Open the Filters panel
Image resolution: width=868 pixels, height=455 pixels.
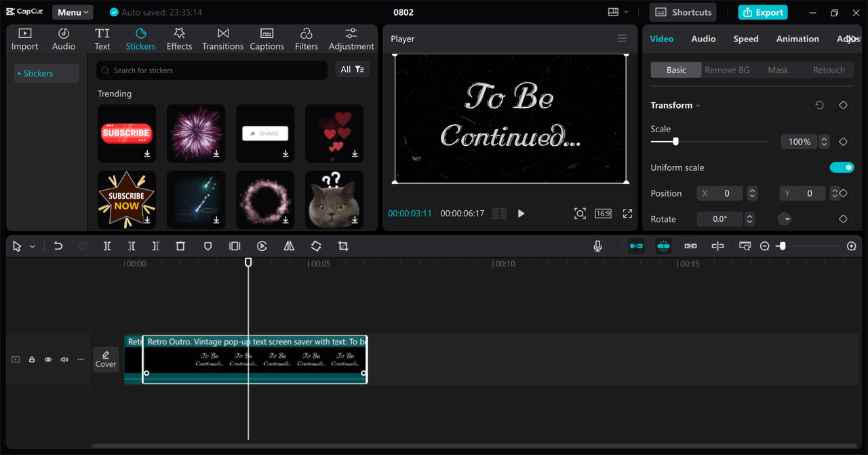click(x=306, y=39)
